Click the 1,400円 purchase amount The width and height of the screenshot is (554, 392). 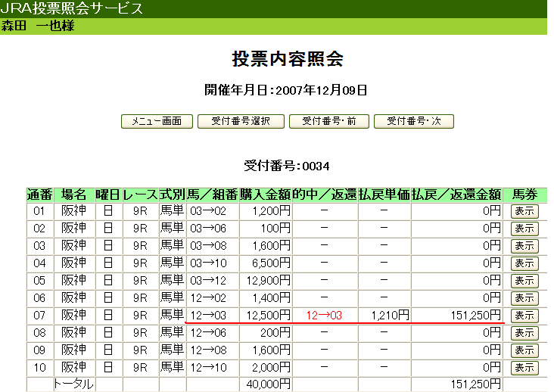(x=271, y=298)
